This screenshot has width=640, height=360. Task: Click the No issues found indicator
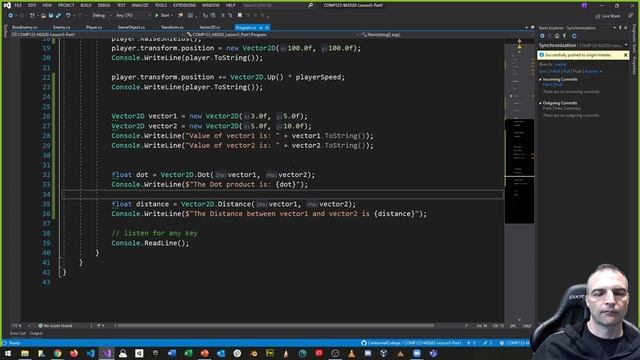coord(55,326)
